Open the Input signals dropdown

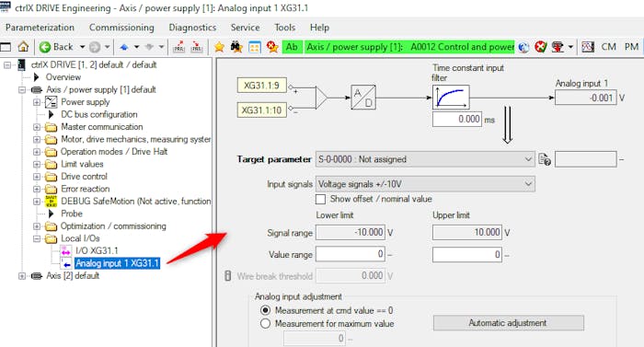pyautogui.click(x=425, y=184)
